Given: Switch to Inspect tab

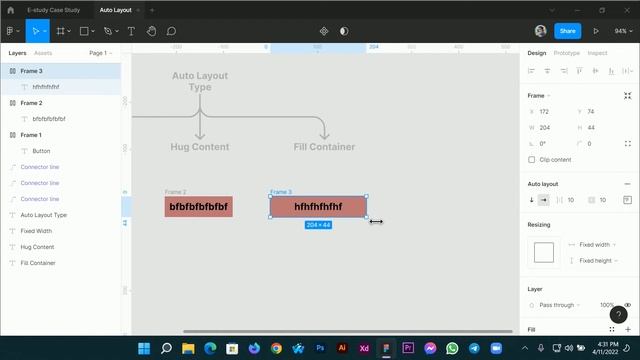Looking at the screenshot, I should pyautogui.click(x=597, y=53).
